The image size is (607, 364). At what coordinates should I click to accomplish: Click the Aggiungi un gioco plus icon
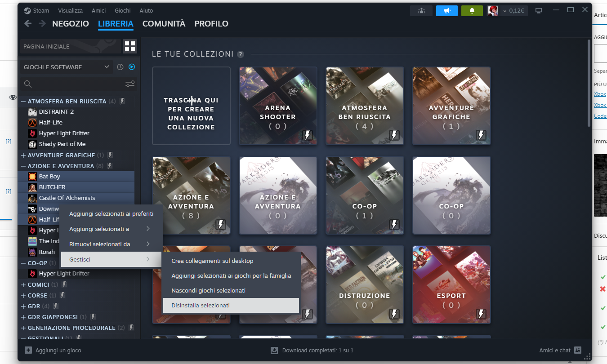tap(28, 350)
